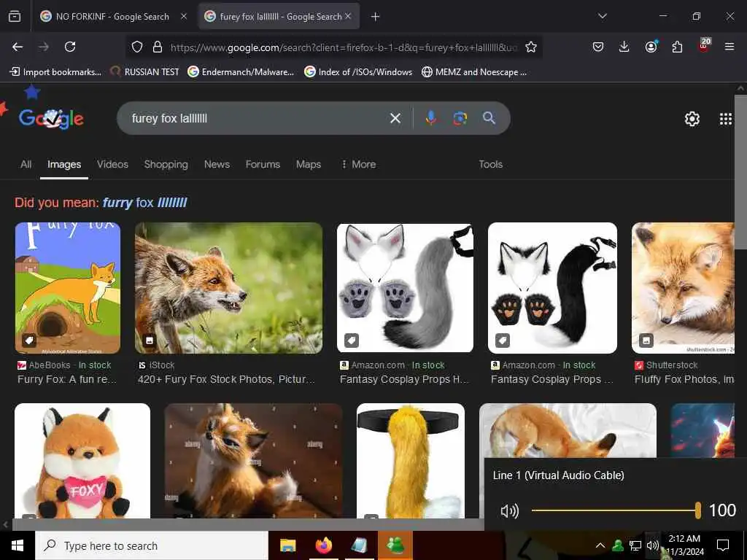This screenshot has width=747, height=560.
Task: Open a new tab with plus button
Action: tap(376, 17)
